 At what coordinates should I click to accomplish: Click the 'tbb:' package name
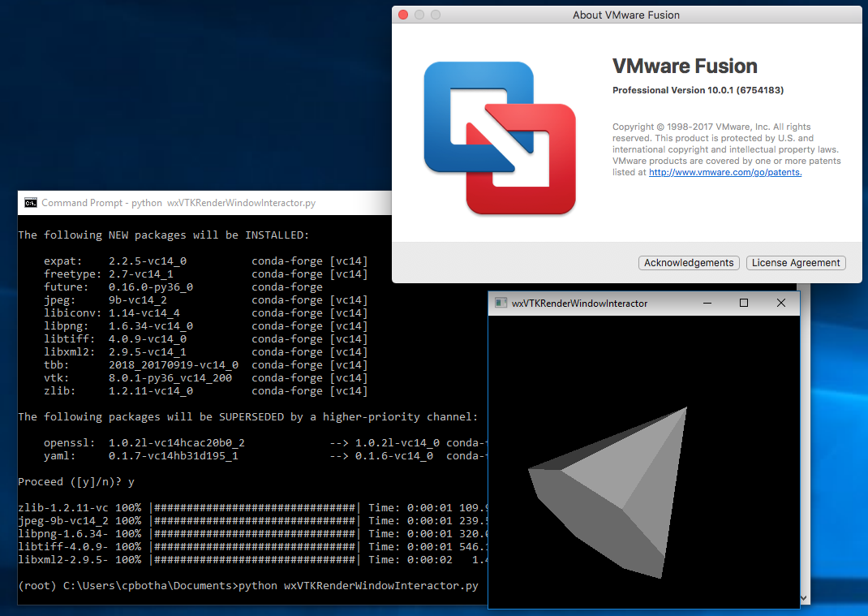pos(57,365)
